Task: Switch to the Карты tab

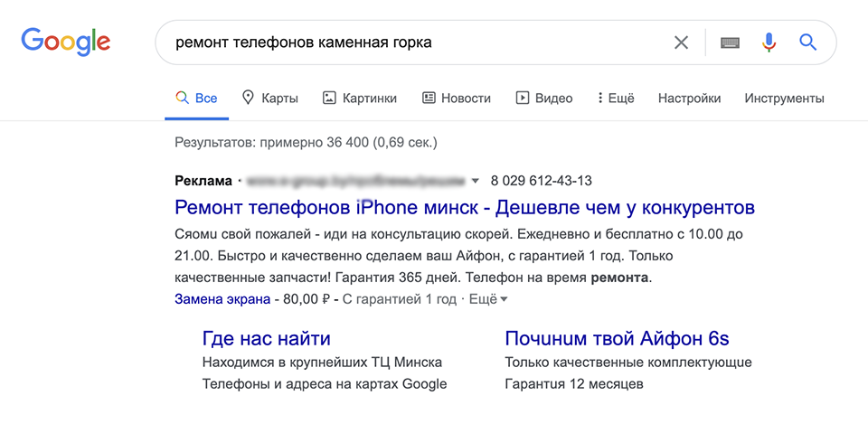Action: (x=270, y=99)
